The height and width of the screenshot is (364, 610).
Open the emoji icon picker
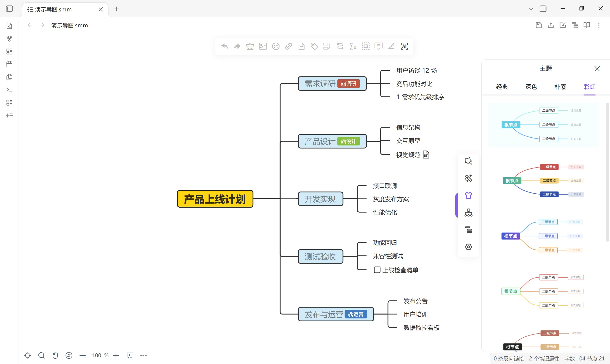click(276, 46)
